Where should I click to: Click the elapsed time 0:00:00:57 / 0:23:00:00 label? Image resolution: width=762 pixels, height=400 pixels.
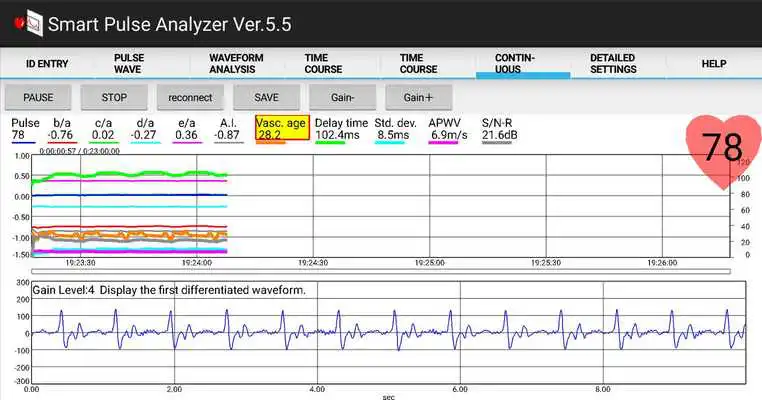(79, 151)
